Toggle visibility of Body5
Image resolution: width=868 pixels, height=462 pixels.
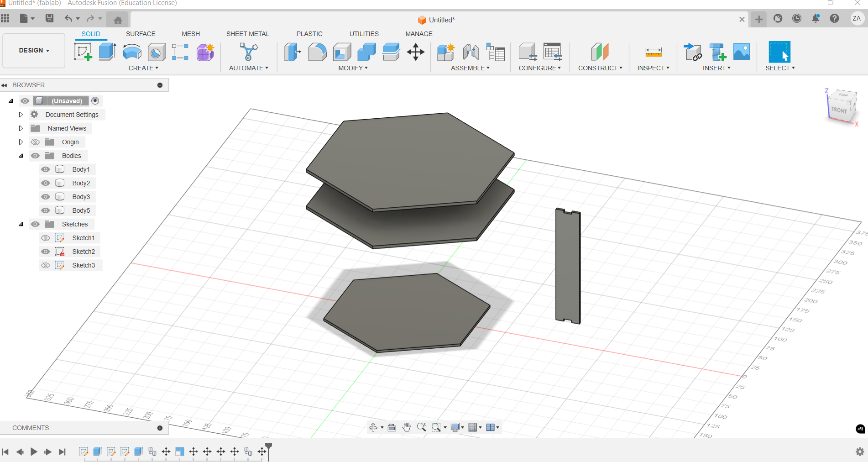pos(46,210)
